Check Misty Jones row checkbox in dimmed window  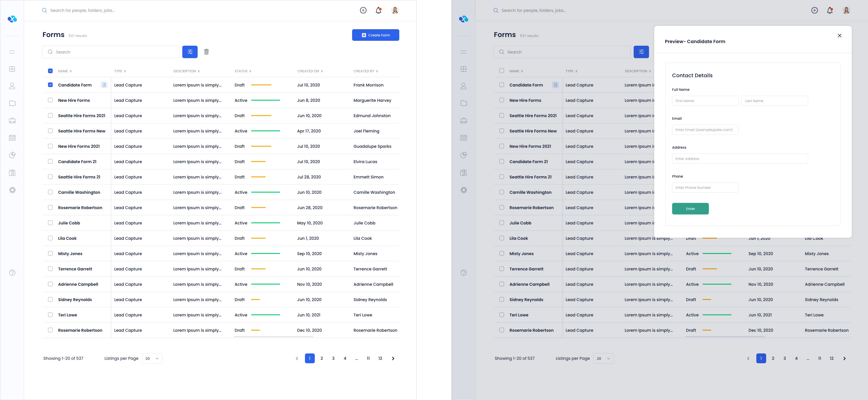[x=501, y=254]
